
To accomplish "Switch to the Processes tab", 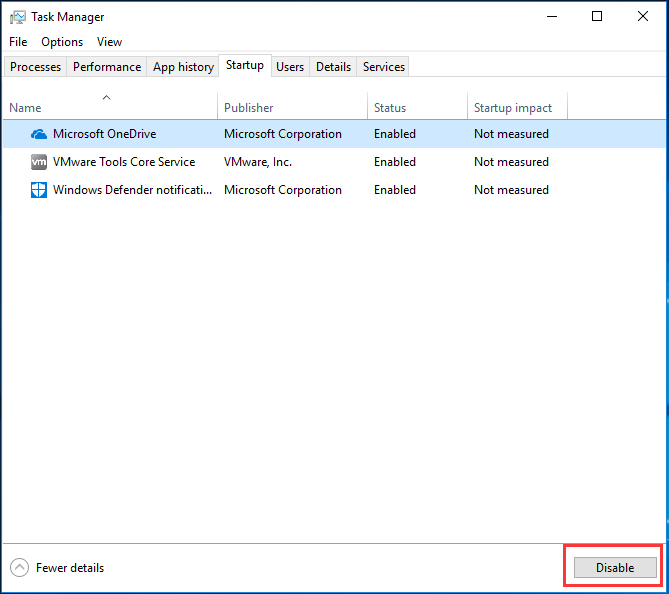I will [x=35, y=67].
